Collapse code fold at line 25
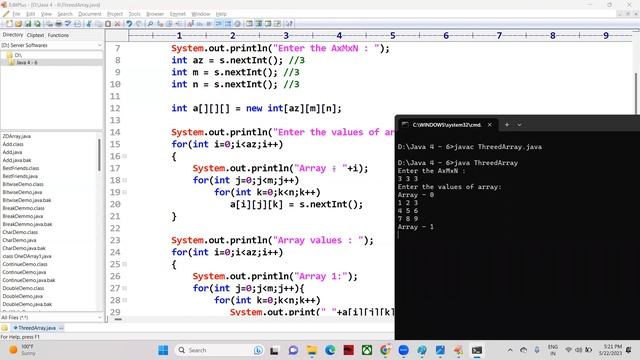This screenshot has width=640, height=360. pos(125,264)
